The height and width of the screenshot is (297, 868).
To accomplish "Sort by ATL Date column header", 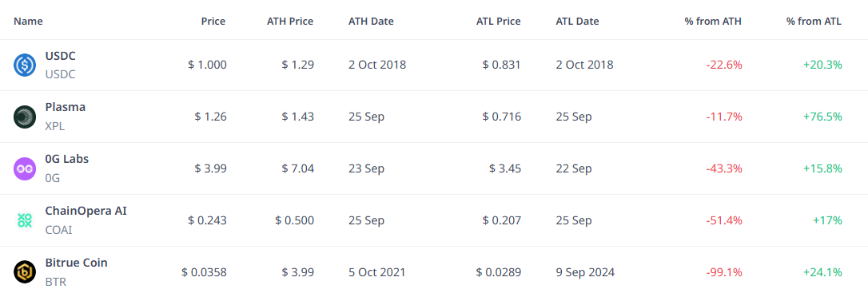I will [x=577, y=22].
